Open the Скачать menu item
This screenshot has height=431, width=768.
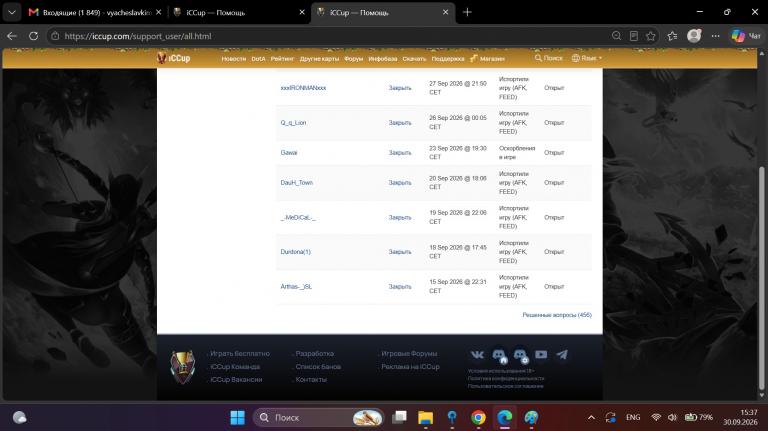point(414,59)
